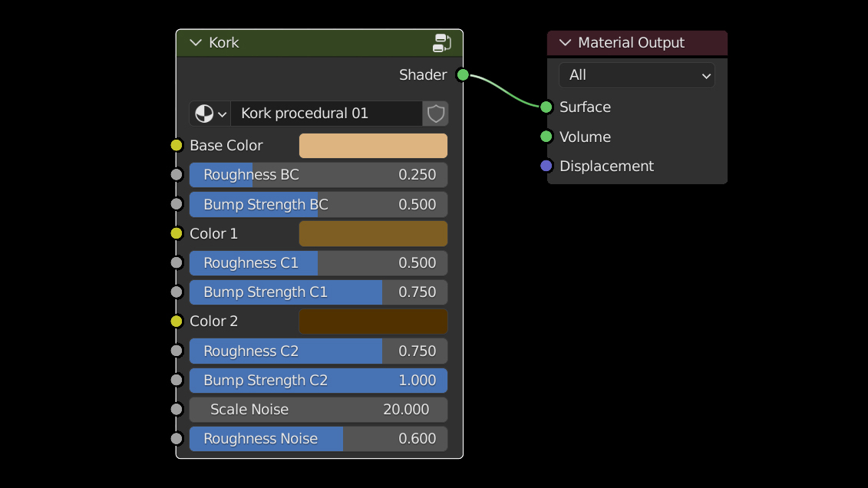Screen dimensions: 868x488
Task: Click the node group edit icon on Kork header
Action: pyautogui.click(x=442, y=43)
